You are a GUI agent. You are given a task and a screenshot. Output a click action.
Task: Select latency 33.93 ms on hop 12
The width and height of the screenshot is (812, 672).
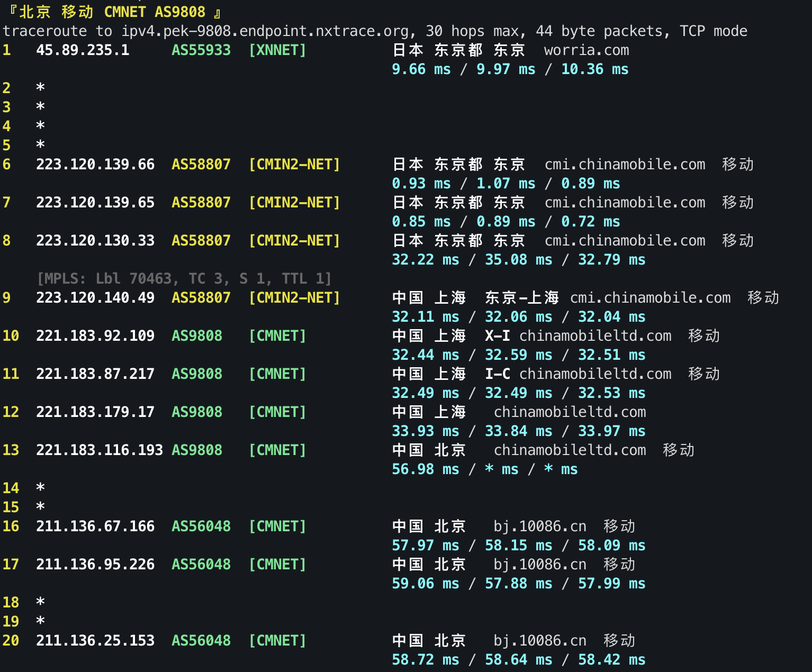click(426, 431)
